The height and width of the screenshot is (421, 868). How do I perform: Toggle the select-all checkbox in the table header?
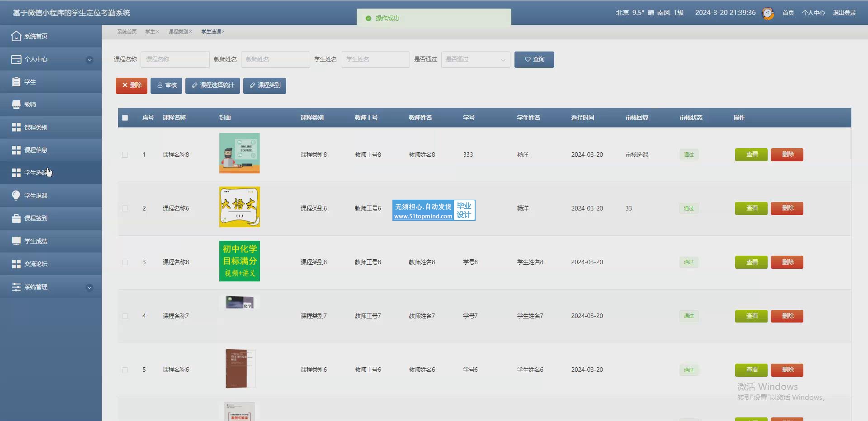(125, 118)
